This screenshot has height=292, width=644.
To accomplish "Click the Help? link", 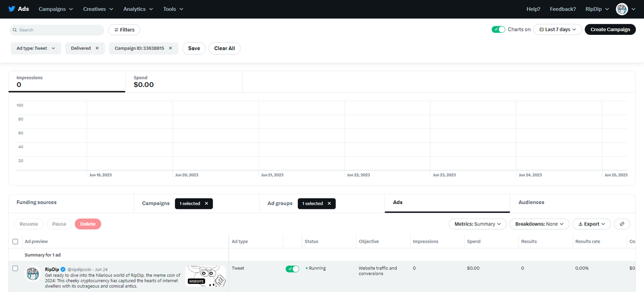I will click(x=533, y=9).
